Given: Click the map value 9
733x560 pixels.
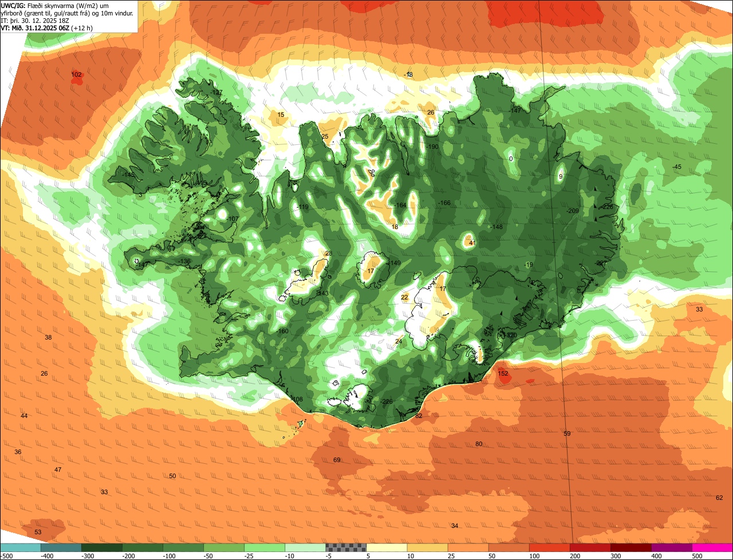Looking at the screenshot, I should [561, 177].
